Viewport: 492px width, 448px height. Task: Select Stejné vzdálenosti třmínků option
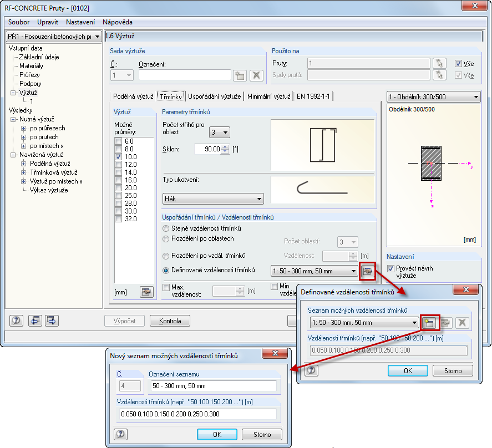(166, 228)
